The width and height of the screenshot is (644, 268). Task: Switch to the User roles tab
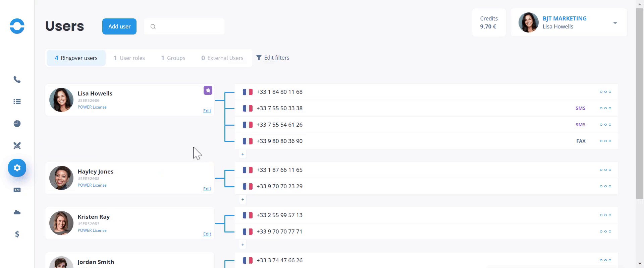[129, 58]
